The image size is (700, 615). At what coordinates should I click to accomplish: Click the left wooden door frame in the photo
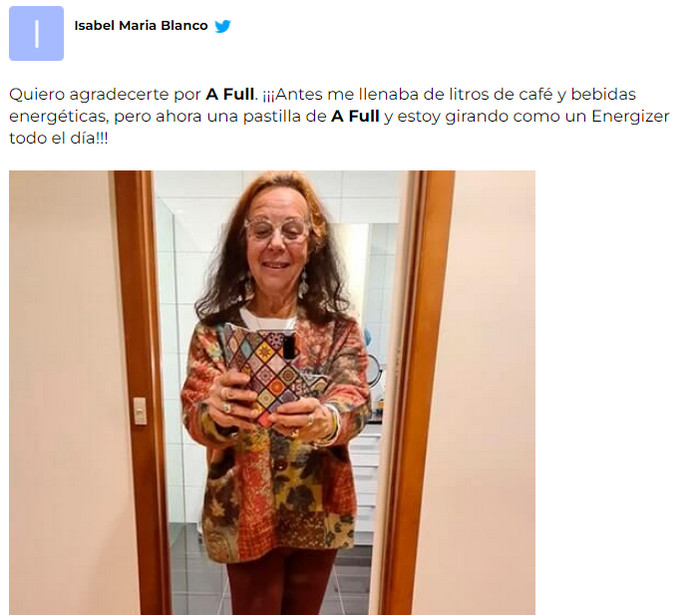(141, 393)
